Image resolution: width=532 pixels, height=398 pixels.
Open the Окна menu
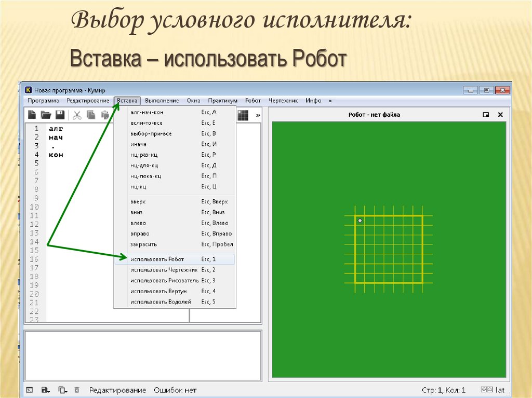(193, 101)
